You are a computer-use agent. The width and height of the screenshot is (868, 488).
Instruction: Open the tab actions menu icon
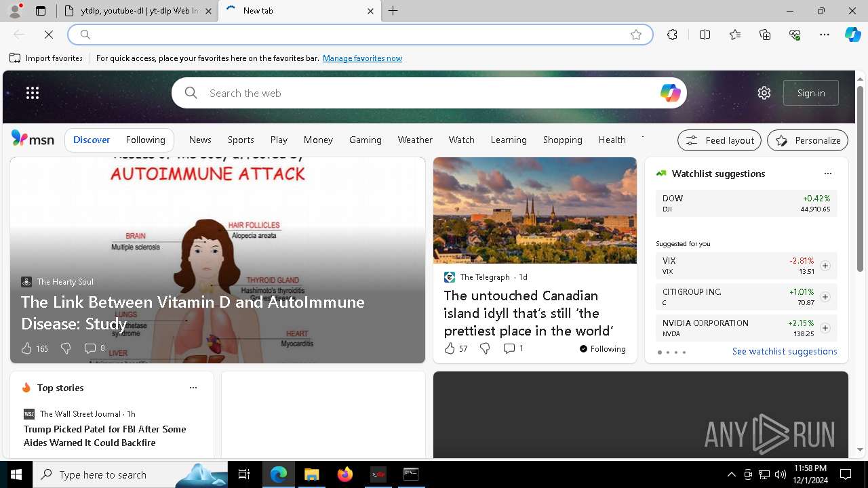pyautogui.click(x=41, y=11)
